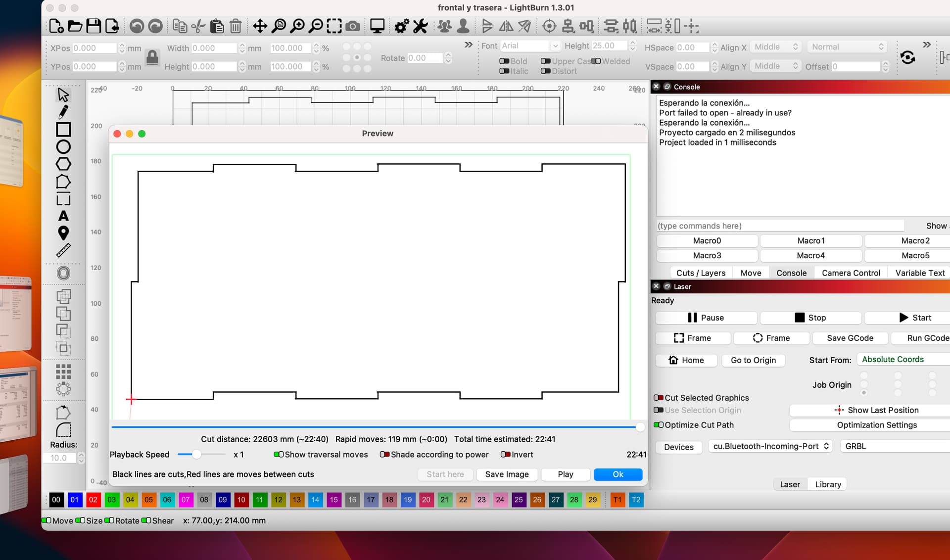Screen dimensions: 950x560
Task: Select the Rectangle tool in toolbar
Action: click(63, 131)
